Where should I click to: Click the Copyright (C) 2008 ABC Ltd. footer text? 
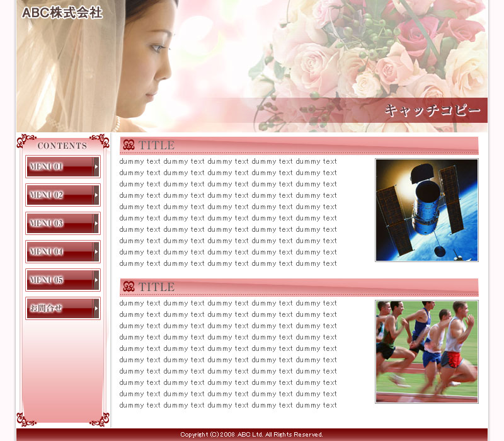(x=251, y=435)
